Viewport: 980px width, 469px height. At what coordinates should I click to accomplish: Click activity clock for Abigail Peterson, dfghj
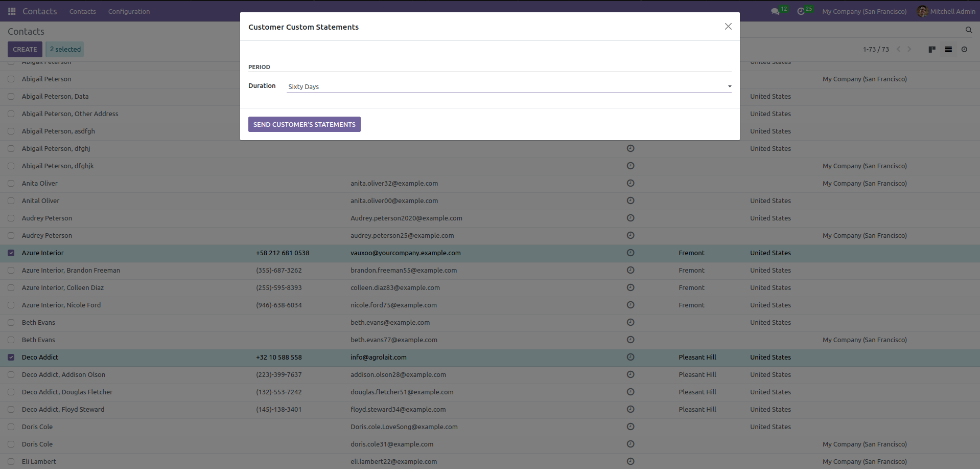(x=631, y=148)
